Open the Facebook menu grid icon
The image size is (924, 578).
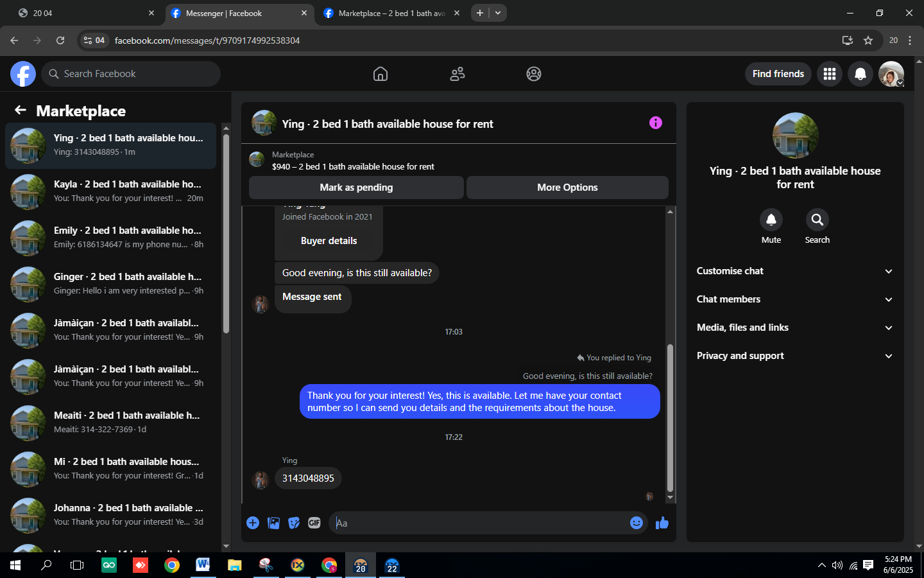pos(830,74)
